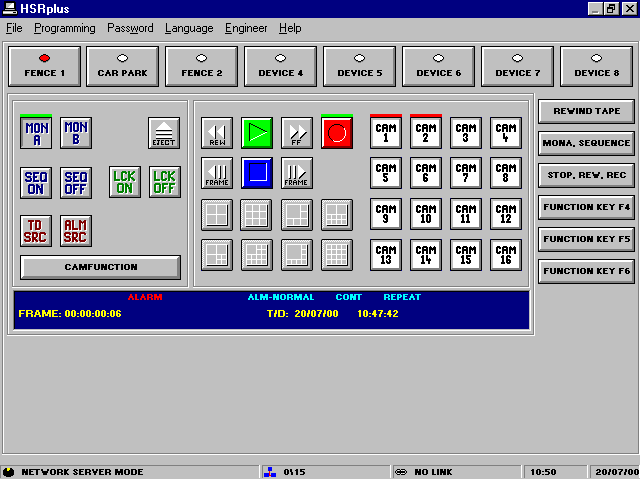Switch to CAM 7
Screen dimensions: 640x480
[465, 173]
